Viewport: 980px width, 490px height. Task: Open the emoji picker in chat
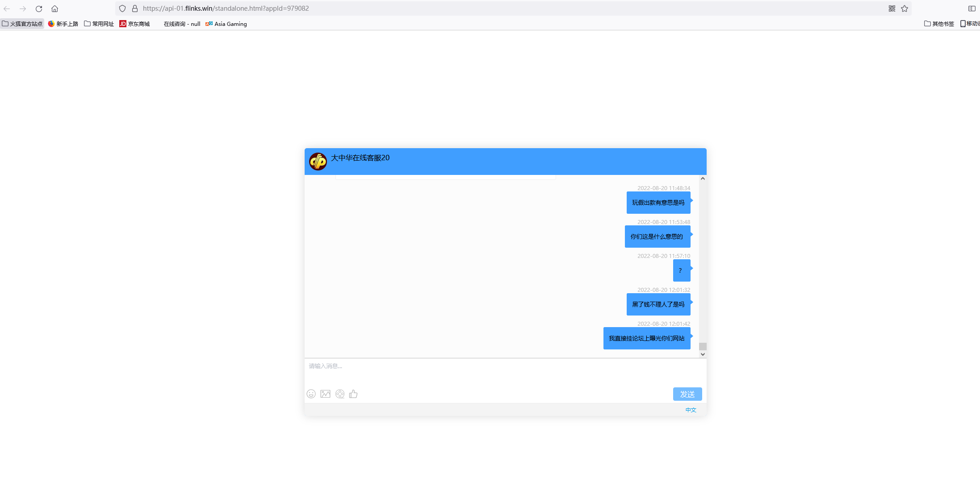[x=311, y=394]
